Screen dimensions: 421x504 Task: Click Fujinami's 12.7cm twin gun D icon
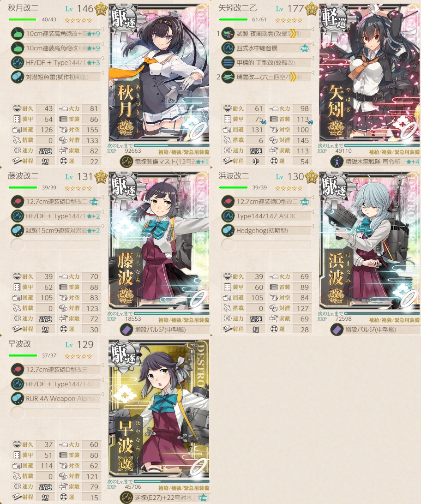point(18,202)
